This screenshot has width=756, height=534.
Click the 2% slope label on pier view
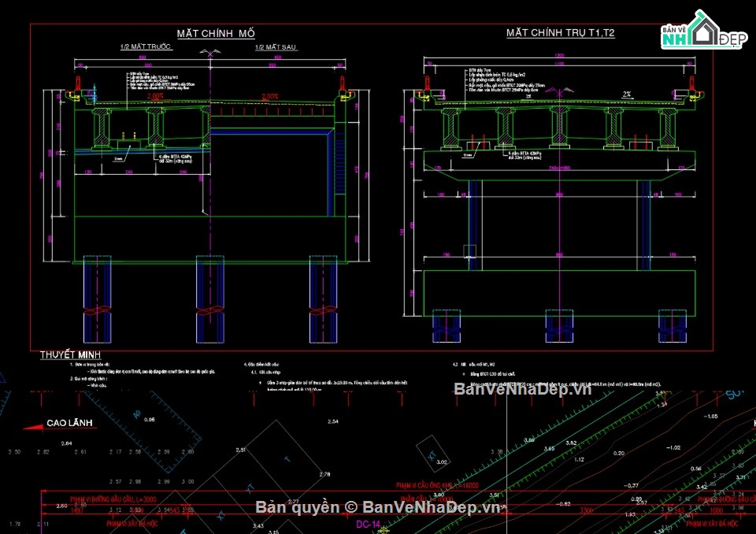(x=627, y=94)
